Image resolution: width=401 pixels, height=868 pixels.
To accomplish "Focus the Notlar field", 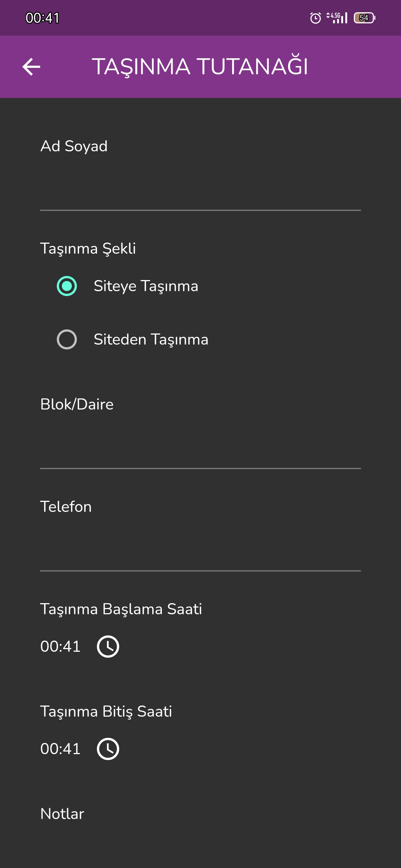I will pyautogui.click(x=200, y=849).
